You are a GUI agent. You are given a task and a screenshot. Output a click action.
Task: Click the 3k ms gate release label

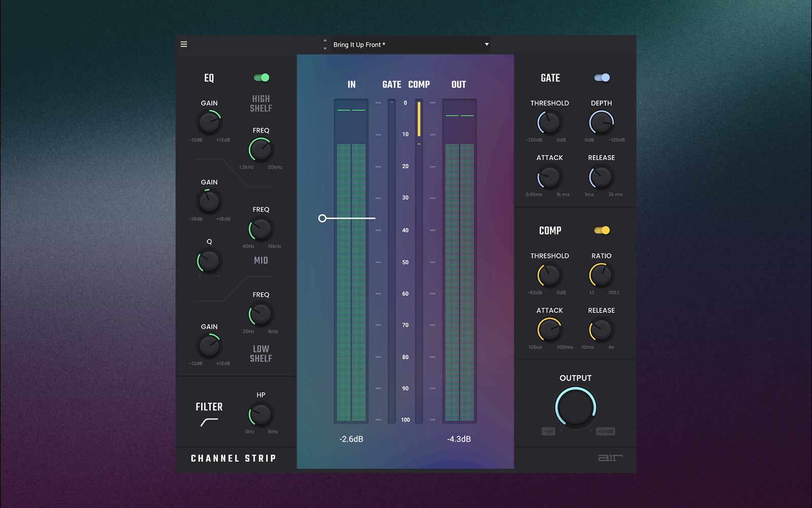point(615,195)
